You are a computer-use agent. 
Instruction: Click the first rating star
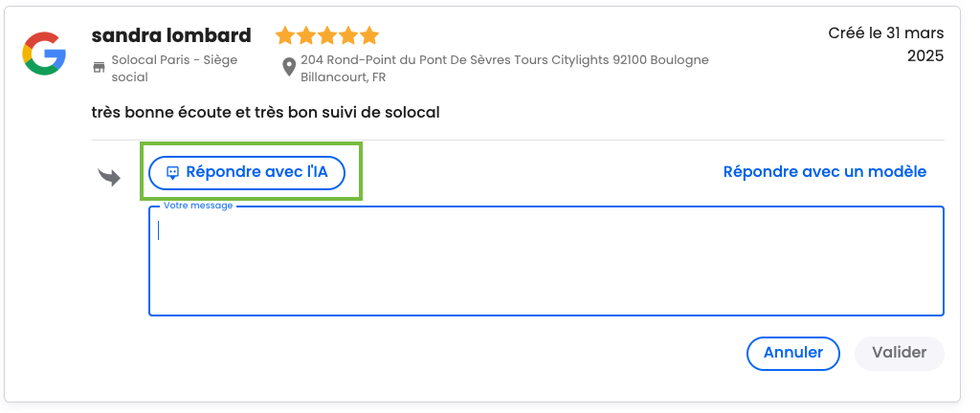[285, 35]
